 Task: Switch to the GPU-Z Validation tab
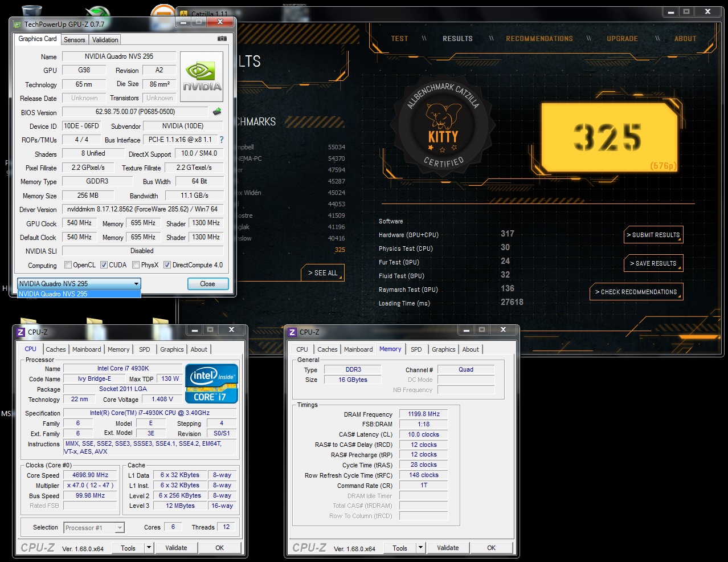click(x=105, y=40)
